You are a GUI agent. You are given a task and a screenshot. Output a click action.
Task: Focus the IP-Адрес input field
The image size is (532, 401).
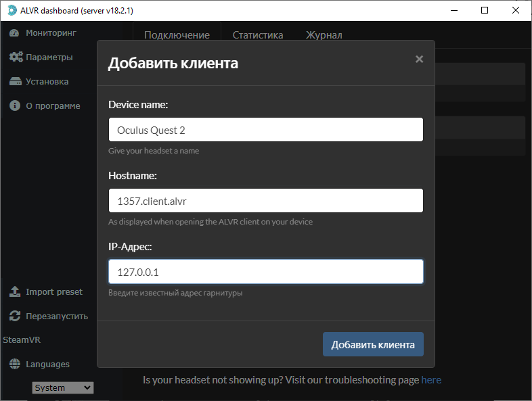266,272
